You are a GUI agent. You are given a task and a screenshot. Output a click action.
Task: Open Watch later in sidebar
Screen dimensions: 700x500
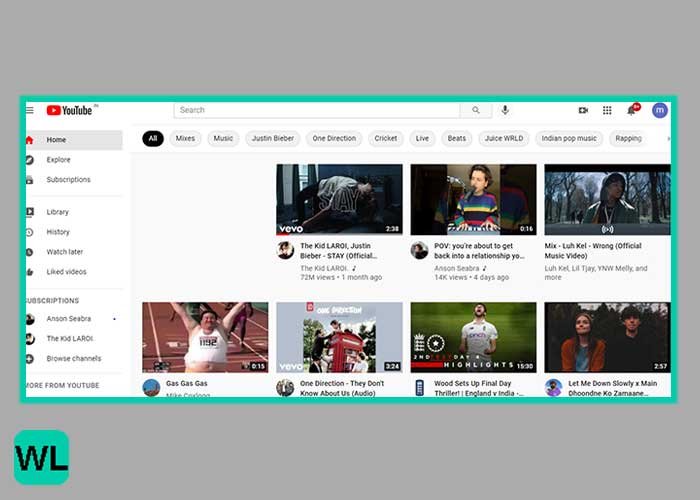tap(74, 252)
